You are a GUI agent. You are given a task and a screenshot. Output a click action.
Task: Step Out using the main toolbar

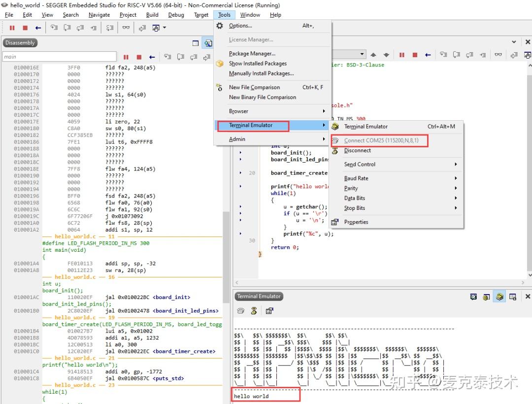click(x=80, y=28)
